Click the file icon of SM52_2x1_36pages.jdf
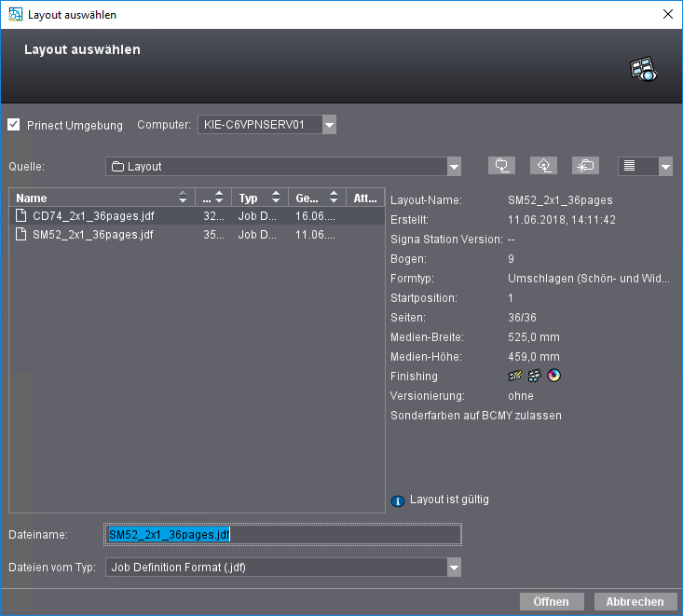The height and width of the screenshot is (616, 683). [20, 234]
